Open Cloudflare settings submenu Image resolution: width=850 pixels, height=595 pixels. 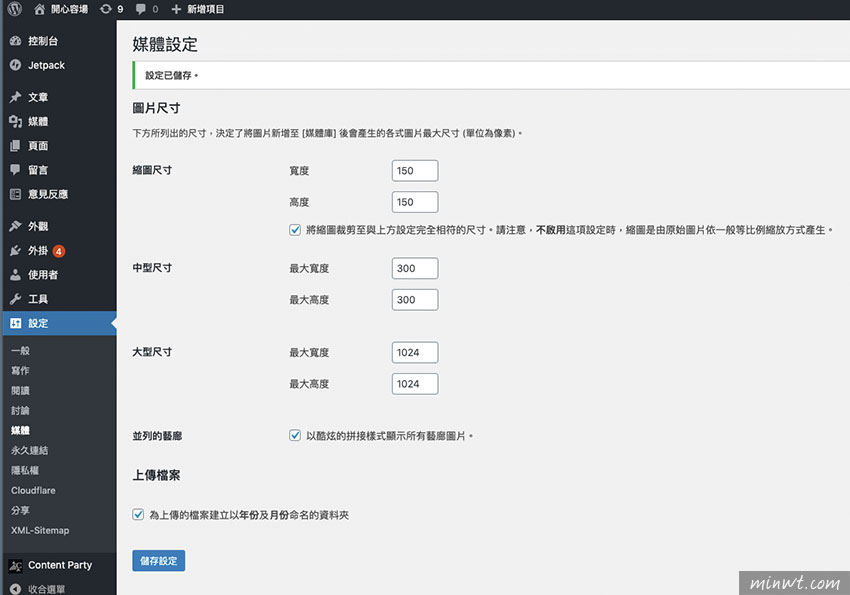click(x=33, y=490)
